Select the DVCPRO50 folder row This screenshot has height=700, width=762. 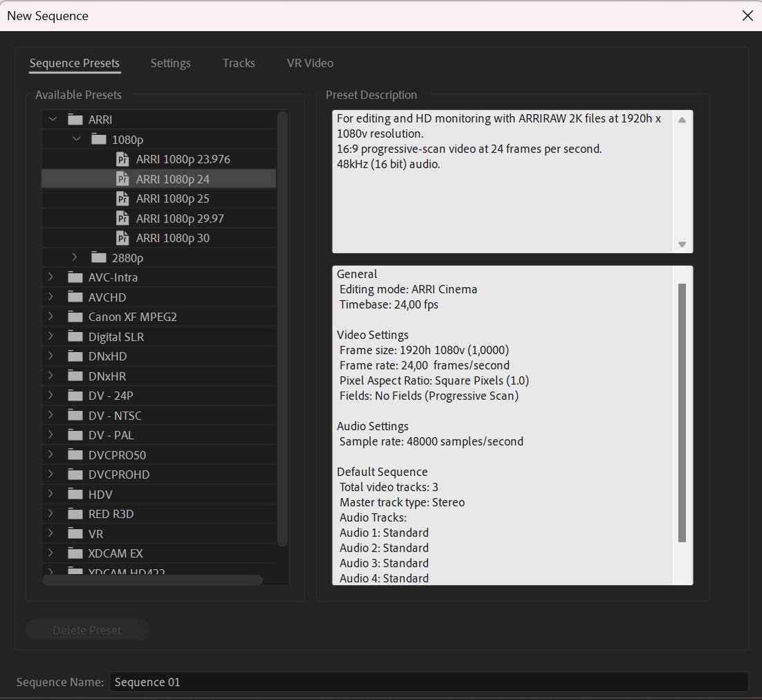point(159,454)
